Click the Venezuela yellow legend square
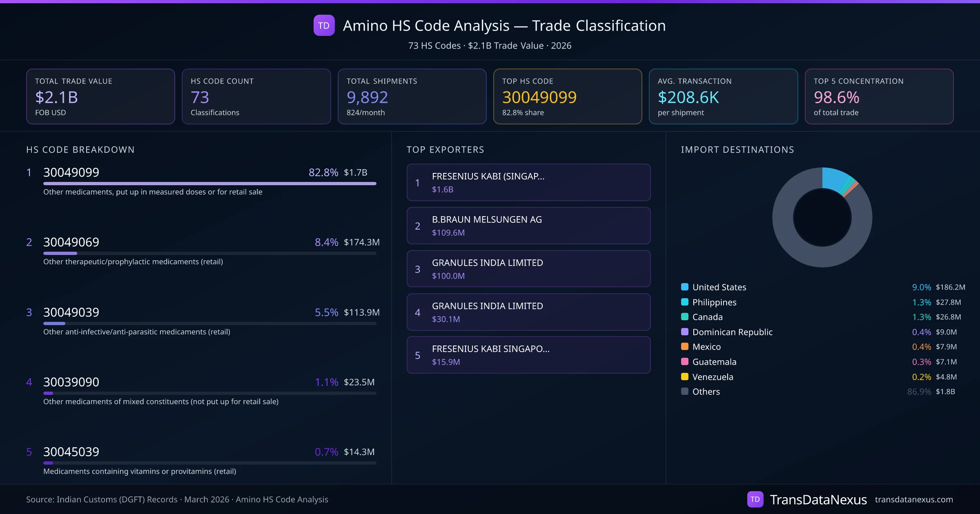Viewport: 980px width, 514px height. pyautogui.click(x=685, y=377)
